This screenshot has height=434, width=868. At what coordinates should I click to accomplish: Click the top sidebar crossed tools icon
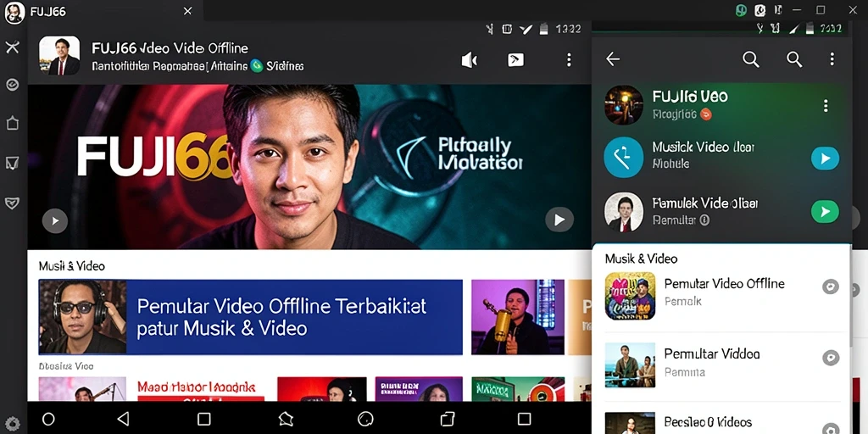click(x=12, y=47)
